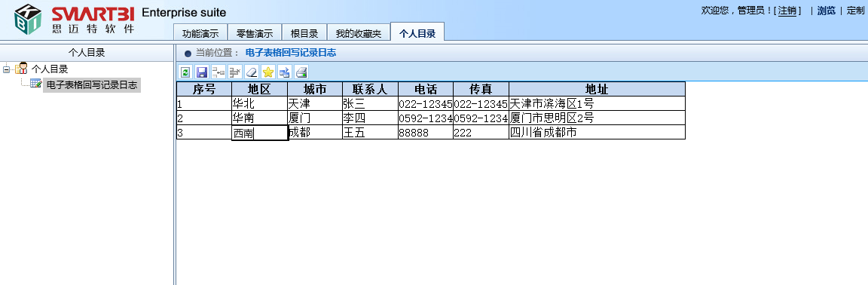Select the 个人目录 tab

point(417,32)
